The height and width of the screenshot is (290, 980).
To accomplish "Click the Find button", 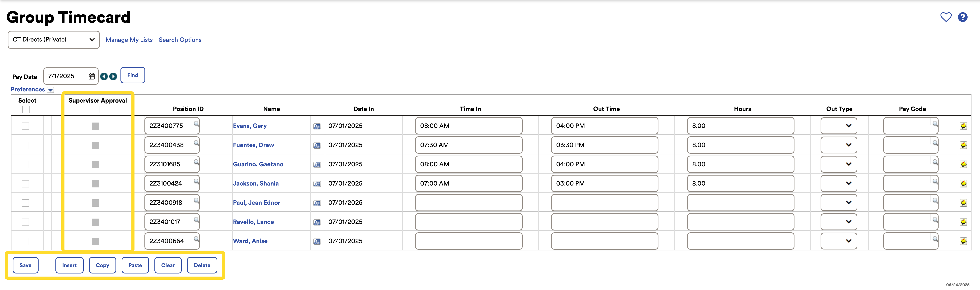I will coord(133,75).
